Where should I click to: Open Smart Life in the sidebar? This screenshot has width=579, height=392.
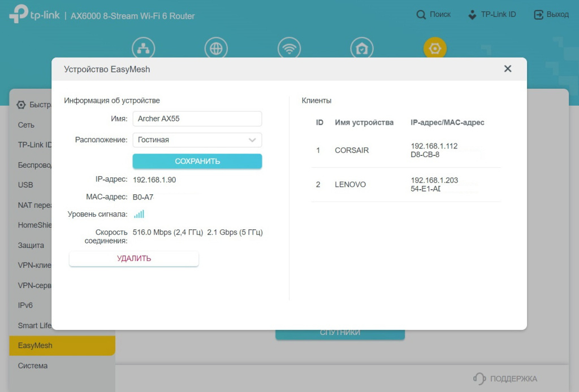tap(34, 325)
